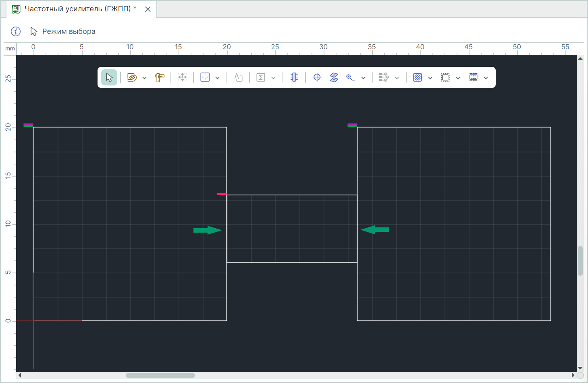Select the route track tool

point(350,77)
